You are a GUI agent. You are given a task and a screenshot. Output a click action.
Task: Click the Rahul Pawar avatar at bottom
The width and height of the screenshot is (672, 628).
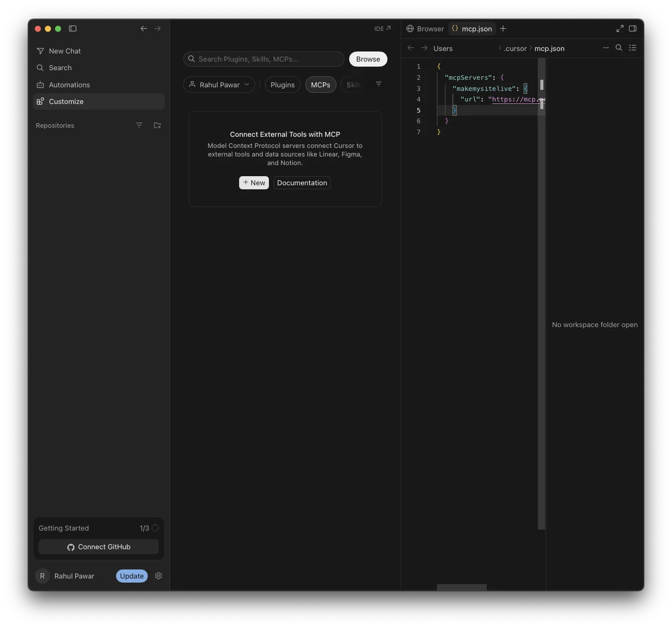42,576
